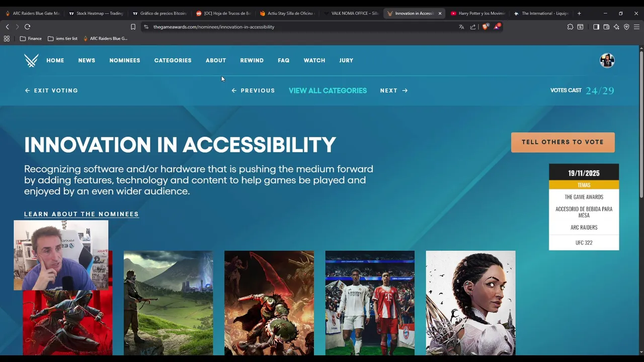Open ABOUT in site navigation
644x362 pixels.
pyautogui.click(x=216, y=60)
